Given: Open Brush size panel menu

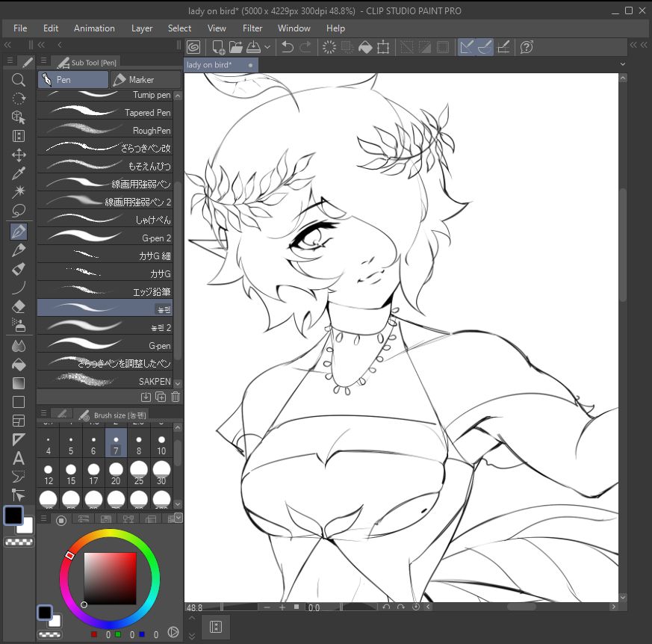Looking at the screenshot, I should tap(43, 412).
